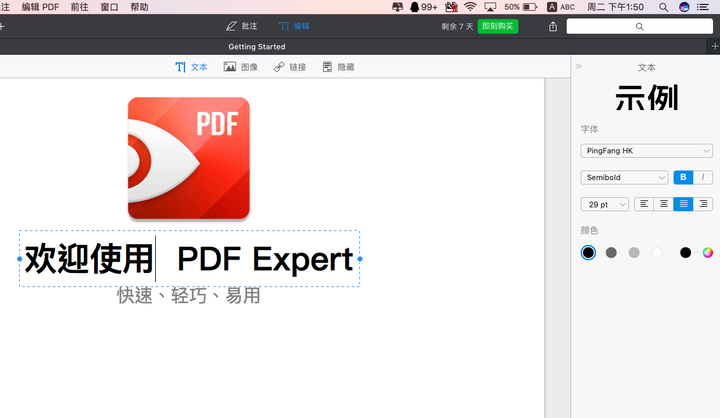Open Notification Center list icon
This screenshot has width=720, height=418.
click(x=703, y=7)
